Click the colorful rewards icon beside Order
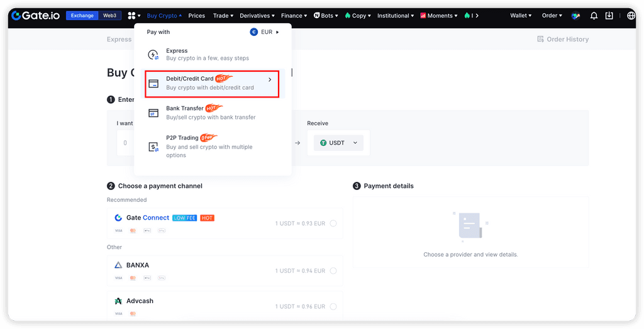Image resolution: width=644 pixels, height=329 pixels. point(575,16)
